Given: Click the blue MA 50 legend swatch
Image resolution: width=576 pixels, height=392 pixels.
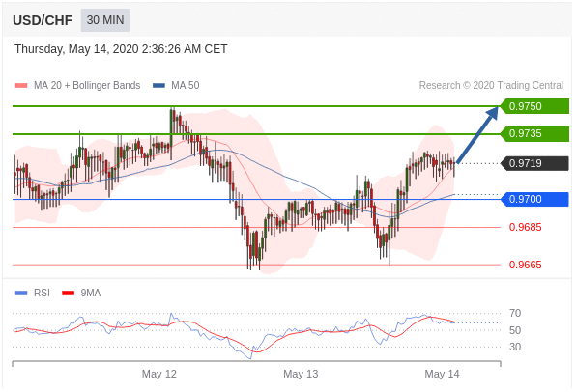Looking at the screenshot, I should coord(159,86).
